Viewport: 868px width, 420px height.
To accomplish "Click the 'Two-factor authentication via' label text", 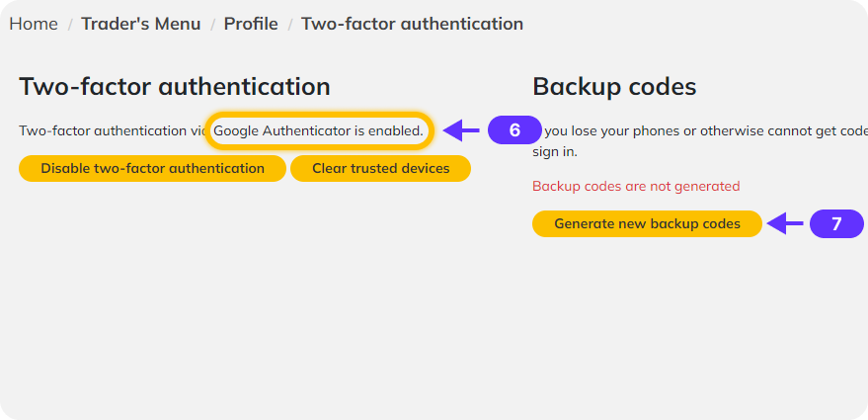I will (111, 129).
